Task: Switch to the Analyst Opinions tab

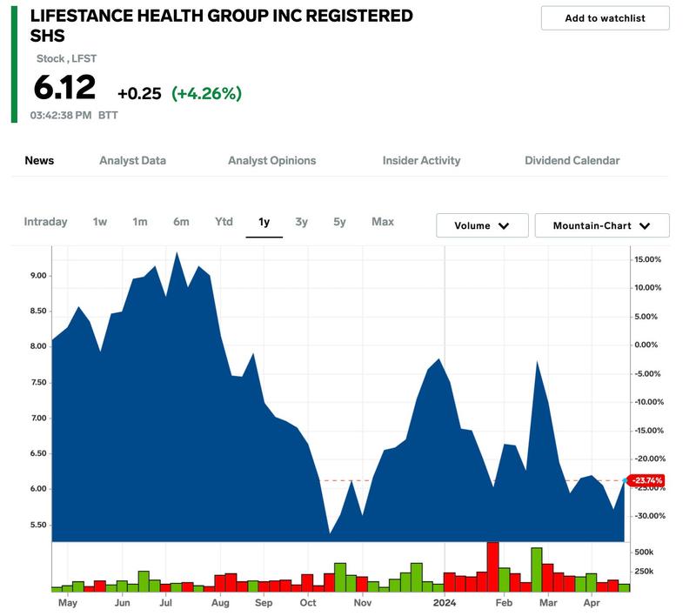Action: pos(272,161)
